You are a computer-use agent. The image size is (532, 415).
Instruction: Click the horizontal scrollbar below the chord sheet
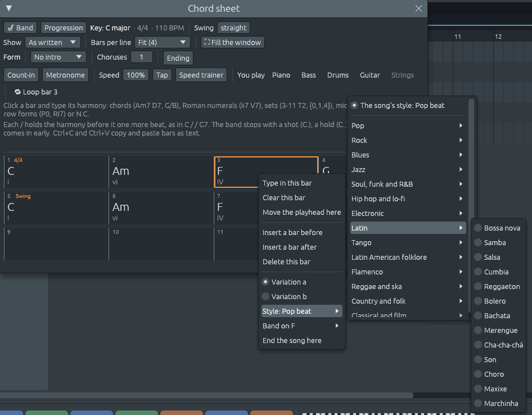206,395
